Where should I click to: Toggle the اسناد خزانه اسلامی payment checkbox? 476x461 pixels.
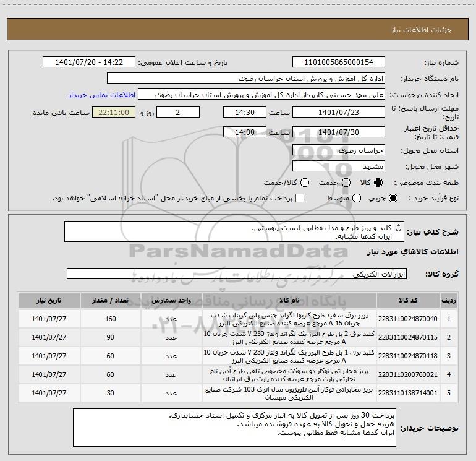click(x=300, y=198)
